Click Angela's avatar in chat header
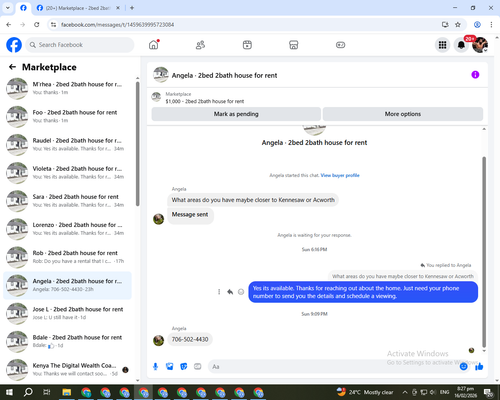 pyautogui.click(x=161, y=75)
